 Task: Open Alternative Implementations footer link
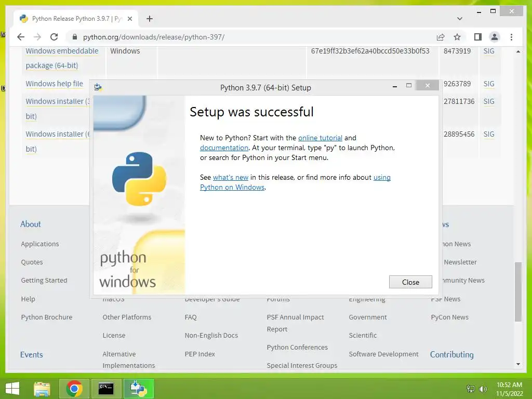click(129, 360)
